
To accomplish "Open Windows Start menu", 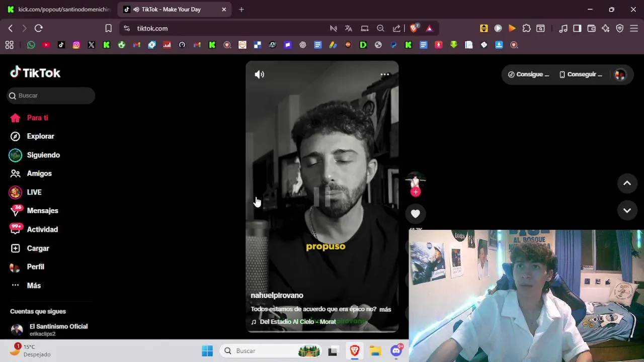I will (207, 350).
